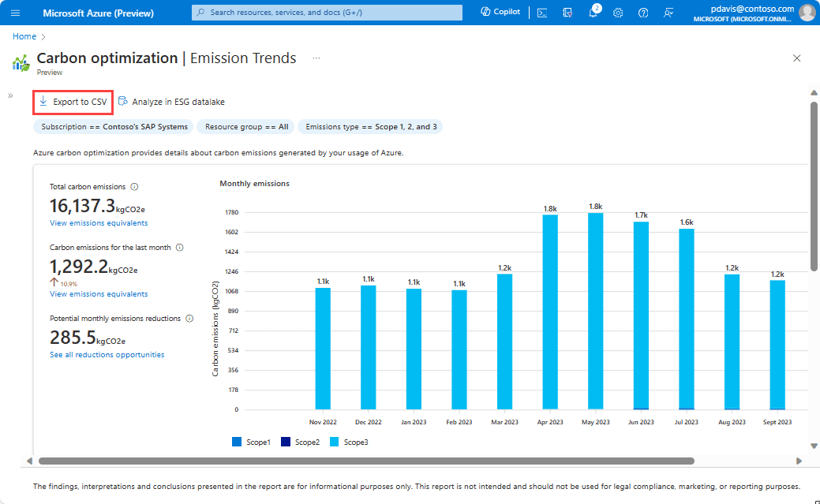The width and height of the screenshot is (820, 504).
Task: Open the Emissions type filter pill
Action: 370,126
